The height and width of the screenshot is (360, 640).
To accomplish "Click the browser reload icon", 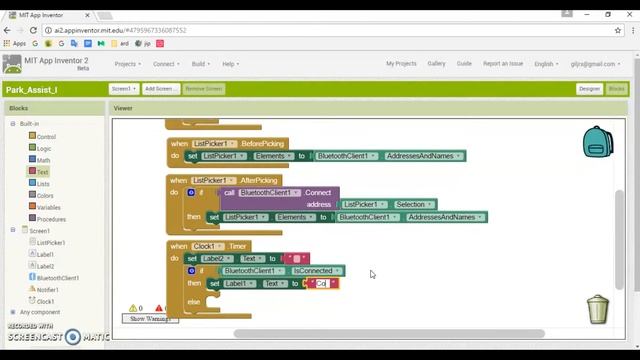I will (33, 30).
